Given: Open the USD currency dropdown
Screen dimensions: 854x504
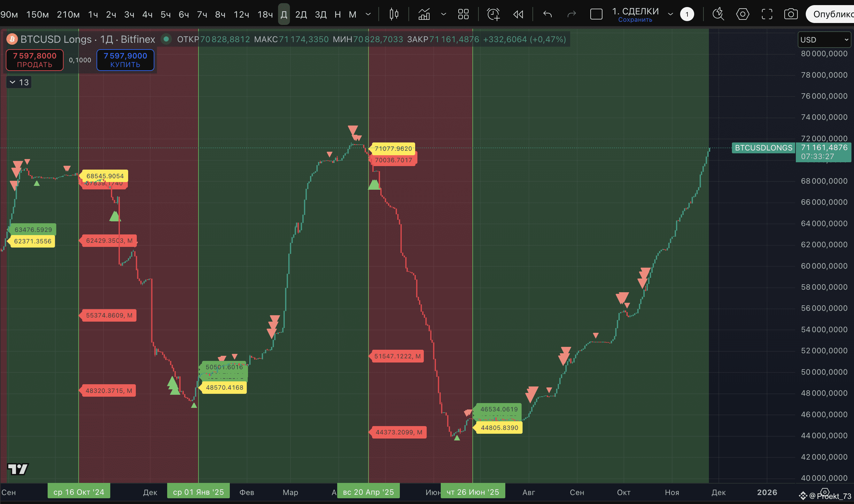Looking at the screenshot, I should coord(824,39).
